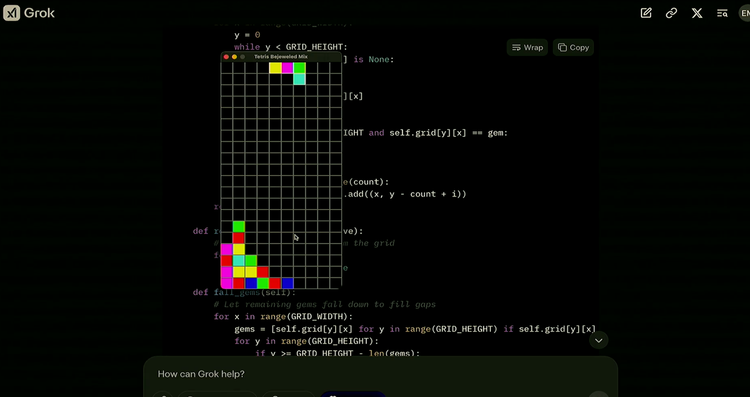Open the profile avatar menu

click(x=745, y=13)
